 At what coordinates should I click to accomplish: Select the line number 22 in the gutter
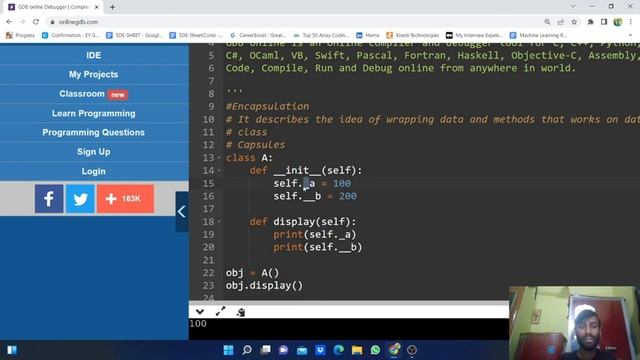tap(208, 273)
